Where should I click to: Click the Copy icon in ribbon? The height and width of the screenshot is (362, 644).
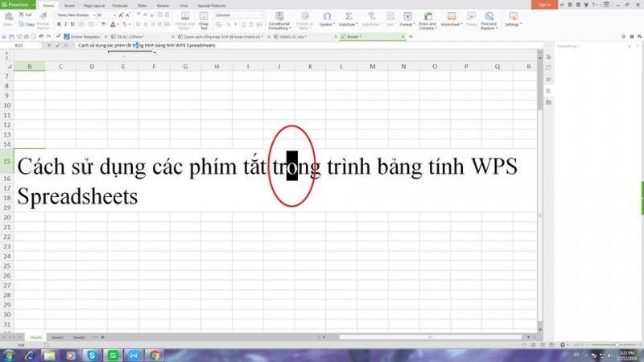[x=22, y=24]
